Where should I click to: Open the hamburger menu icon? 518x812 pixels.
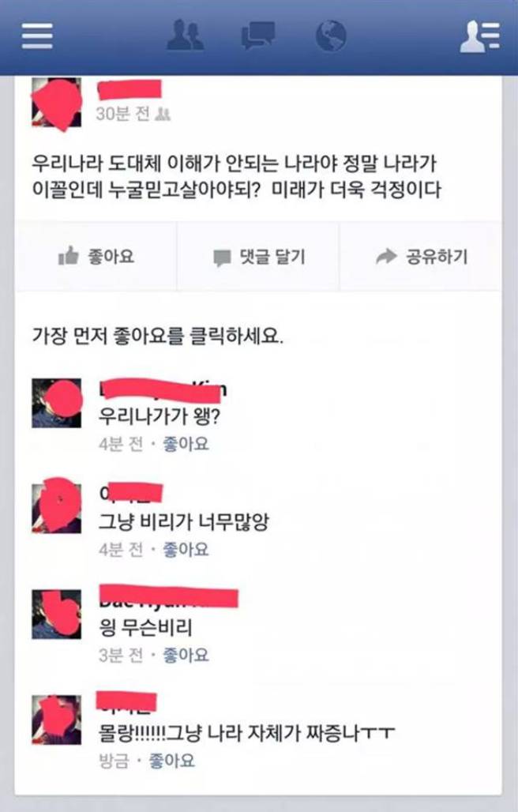click(37, 36)
